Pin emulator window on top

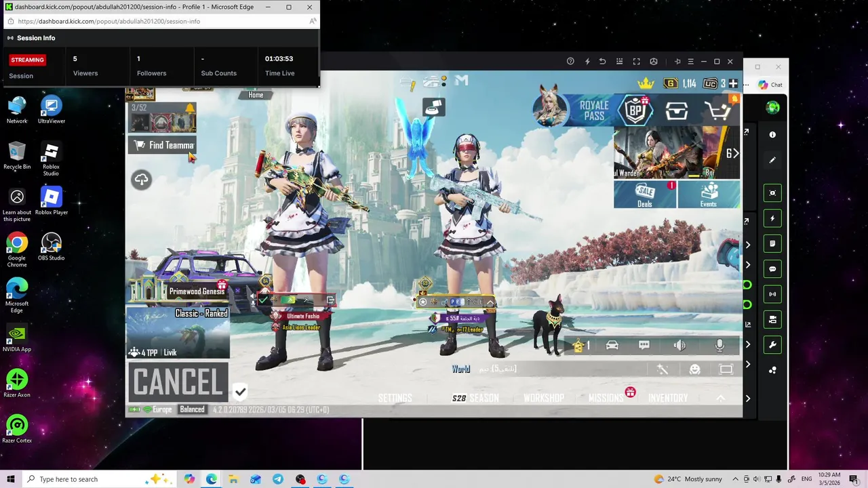[677, 62]
